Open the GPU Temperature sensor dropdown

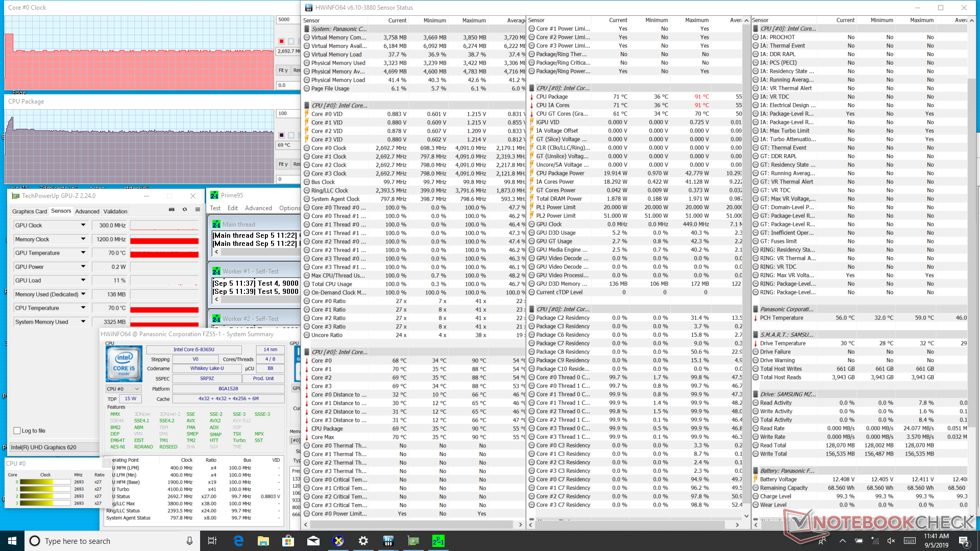[x=83, y=253]
